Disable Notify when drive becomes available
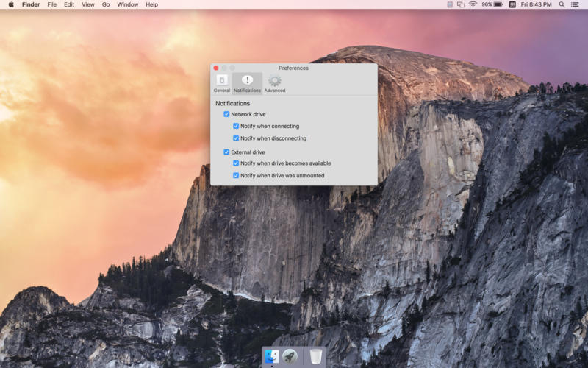The image size is (588, 368). (236, 163)
